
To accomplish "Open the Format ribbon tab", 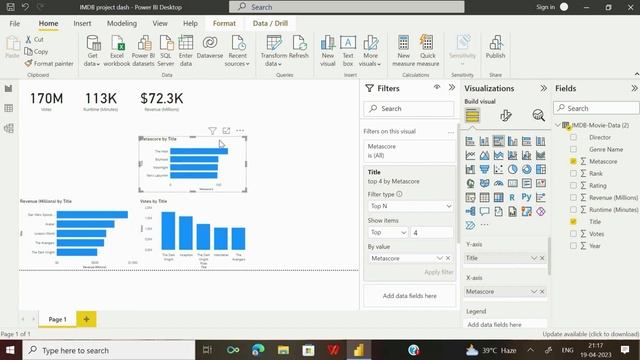I will click(224, 23).
